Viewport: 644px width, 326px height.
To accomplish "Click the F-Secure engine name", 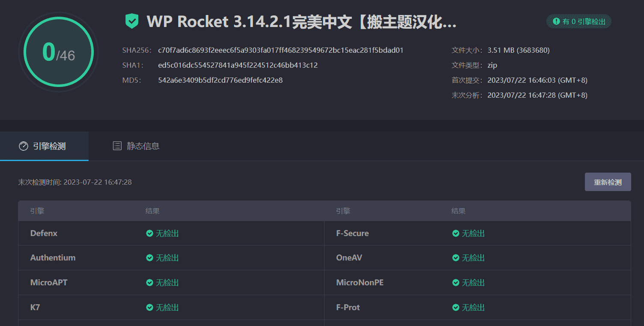I will pyautogui.click(x=352, y=233).
